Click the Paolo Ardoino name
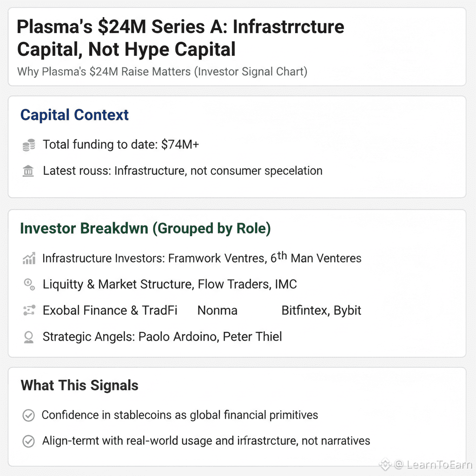The width and height of the screenshot is (476, 476). click(x=178, y=337)
